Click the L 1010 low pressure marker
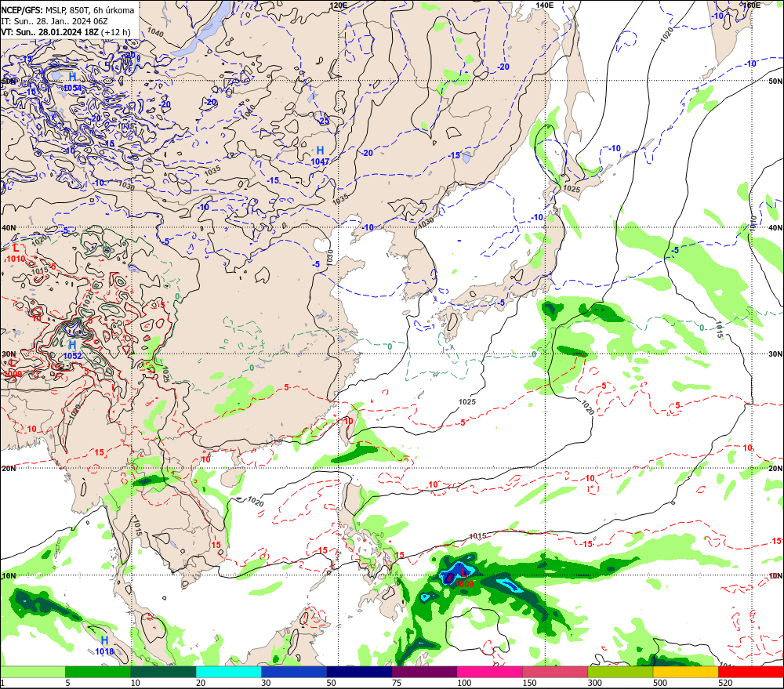 [x=16, y=253]
